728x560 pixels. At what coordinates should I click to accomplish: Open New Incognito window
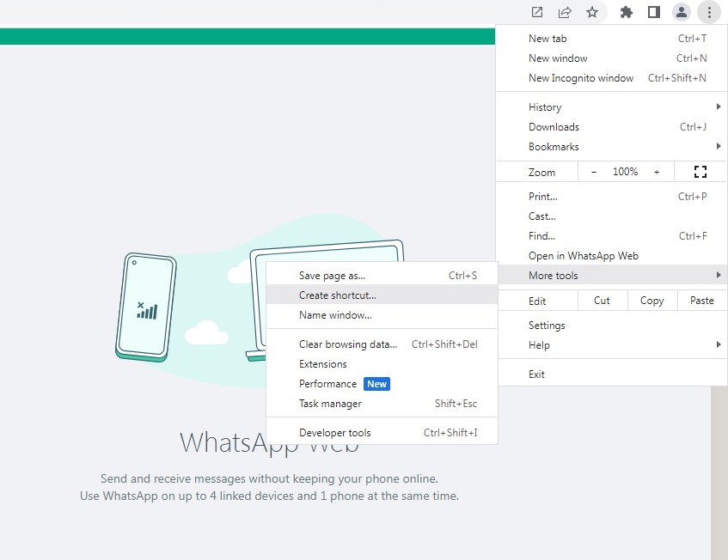tap(612, 78)
